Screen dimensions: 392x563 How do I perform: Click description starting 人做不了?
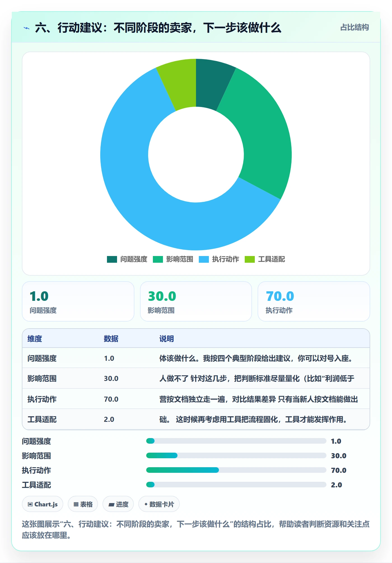click(257, 378)
